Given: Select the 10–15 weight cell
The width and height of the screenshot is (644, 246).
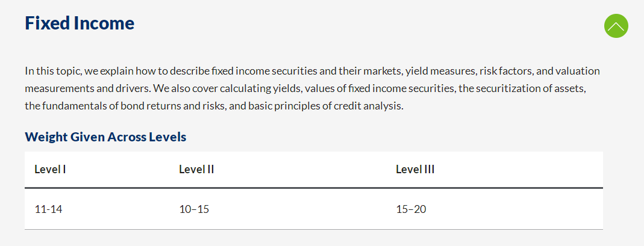Looking at the screenshot, I should (x=194, y=209).
